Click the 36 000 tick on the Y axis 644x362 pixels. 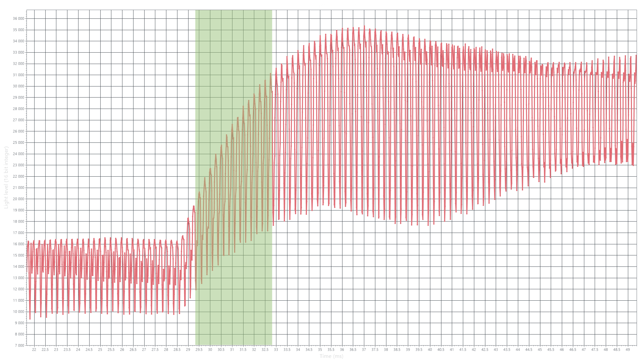pos(18,18)
